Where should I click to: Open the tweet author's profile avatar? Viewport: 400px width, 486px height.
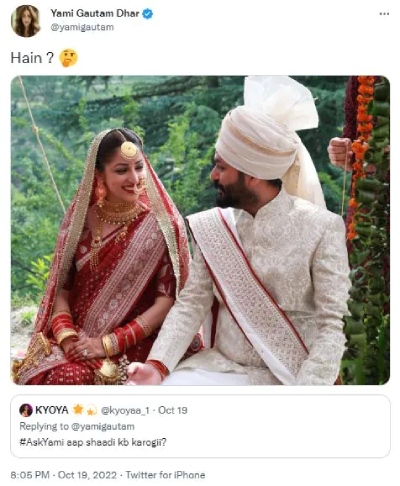(26, 21)
